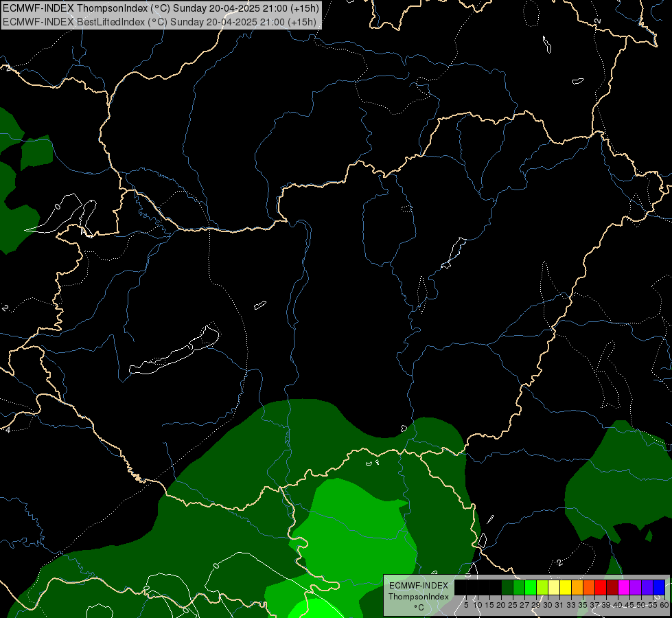
Task: Select the blue 55-60 legend swatch
Action: point(660,587)
